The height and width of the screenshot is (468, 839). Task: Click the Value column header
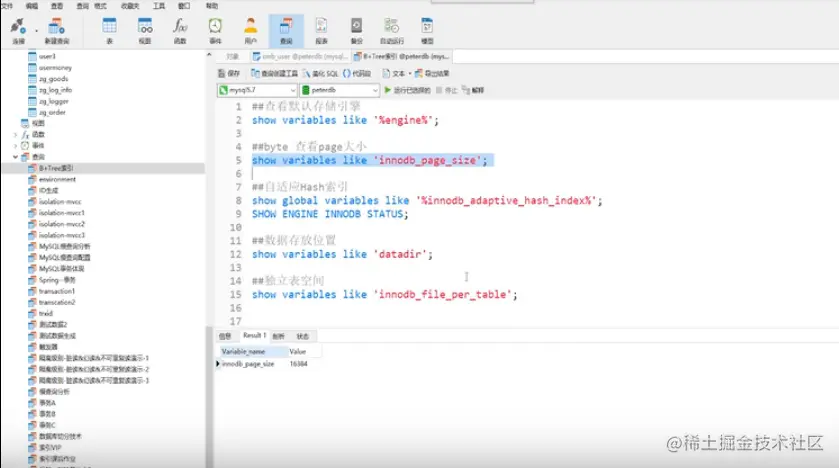[x=303, y=351]
